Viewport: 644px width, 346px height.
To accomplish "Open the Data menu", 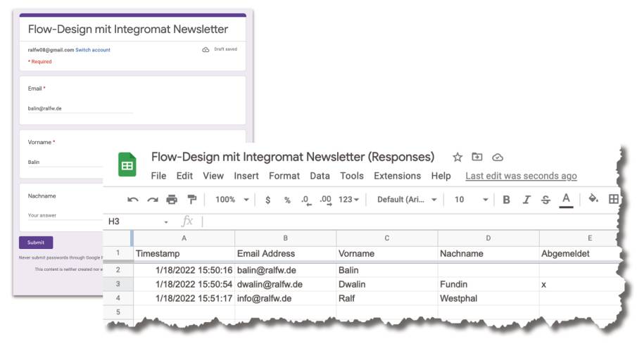I will click(x=320, y=176).
